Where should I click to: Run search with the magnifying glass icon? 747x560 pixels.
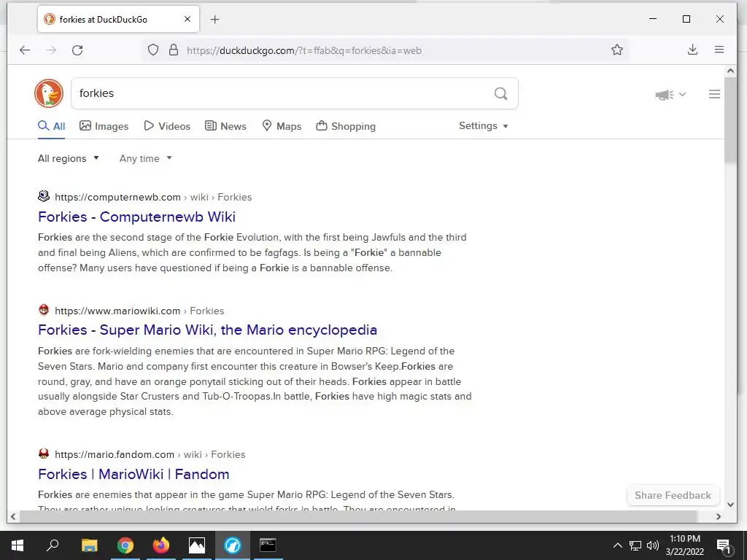pos(500,93)
